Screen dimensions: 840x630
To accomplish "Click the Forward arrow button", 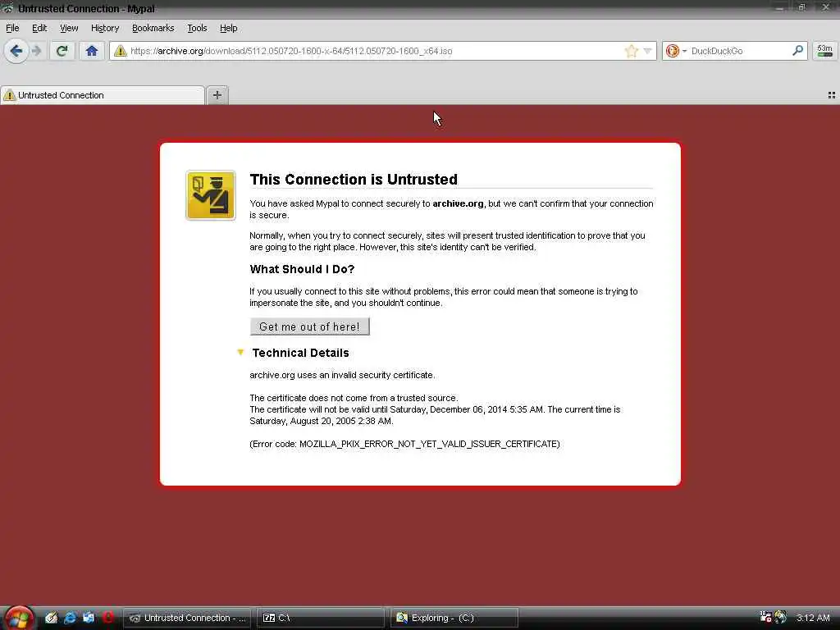I will (x=36, y=51).
